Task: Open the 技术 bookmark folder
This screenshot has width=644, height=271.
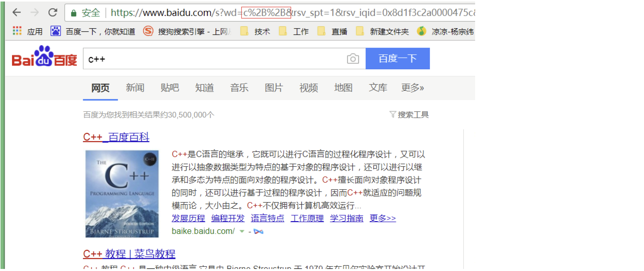Action: pyautogui.click(x=255, y=31)
